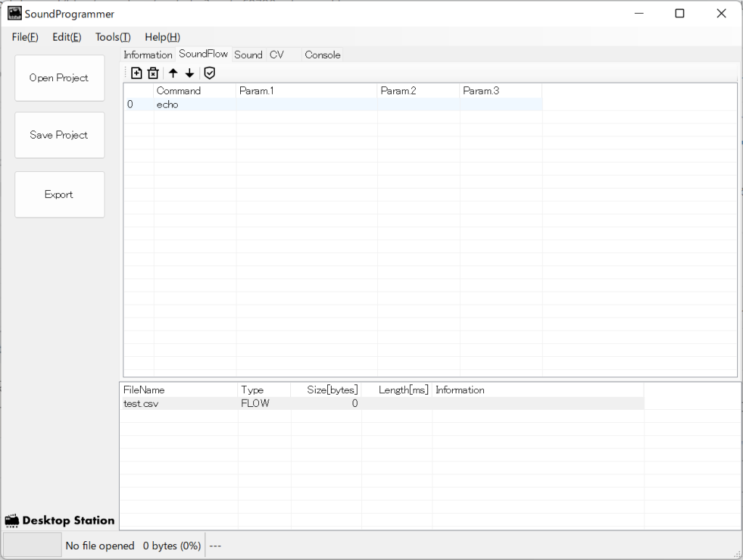The image size is (743, 560).
Task: Click the shield checkmark validate icon
Action: click(210, 73)
